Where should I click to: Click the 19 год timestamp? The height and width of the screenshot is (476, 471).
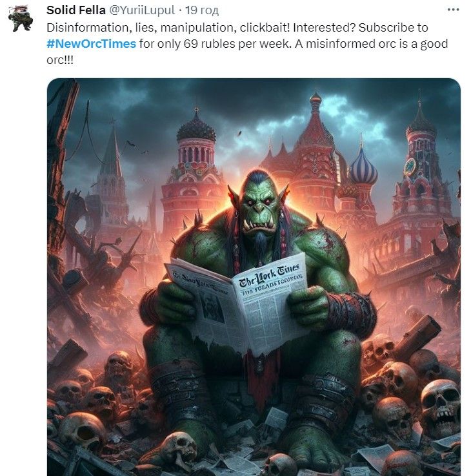(202, 10)
